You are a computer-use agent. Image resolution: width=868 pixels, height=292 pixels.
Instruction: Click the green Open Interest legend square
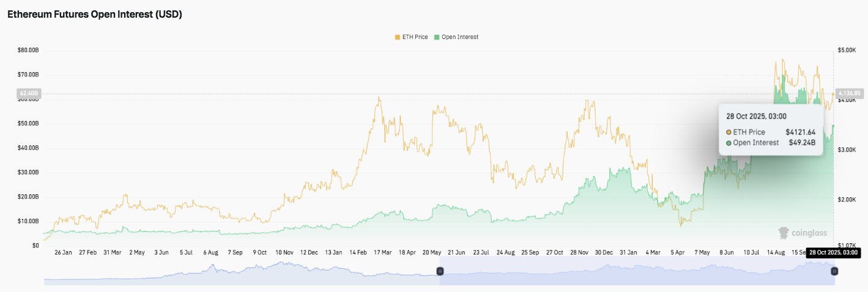point(436,37)
